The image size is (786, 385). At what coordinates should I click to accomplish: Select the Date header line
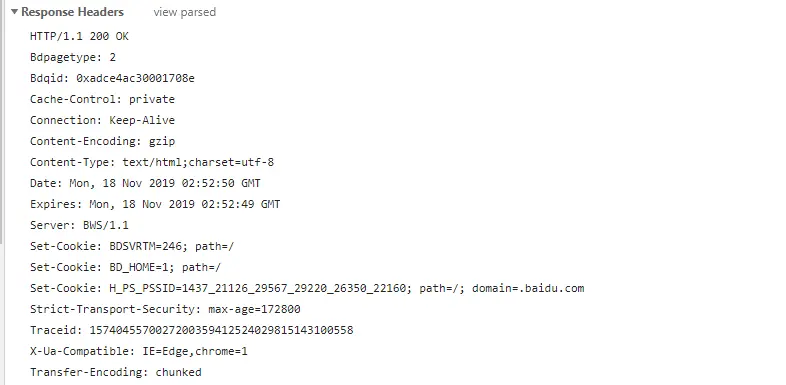(145, 183)
